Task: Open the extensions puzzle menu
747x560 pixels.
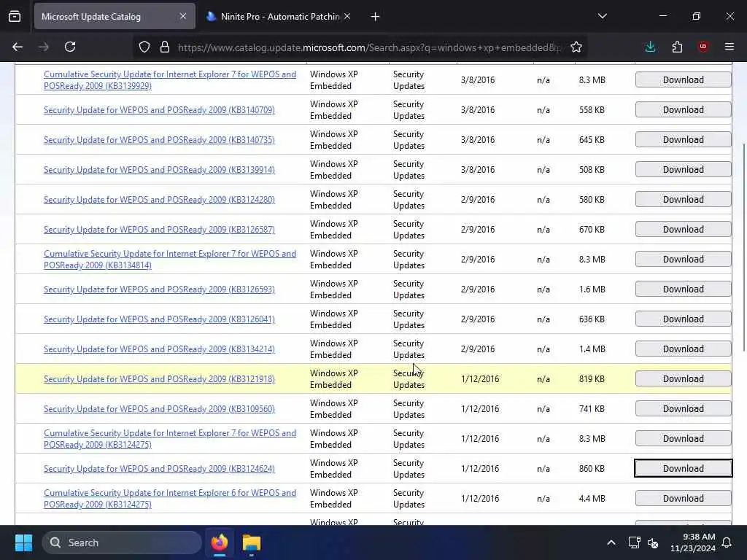Action: tap(677, 47)
